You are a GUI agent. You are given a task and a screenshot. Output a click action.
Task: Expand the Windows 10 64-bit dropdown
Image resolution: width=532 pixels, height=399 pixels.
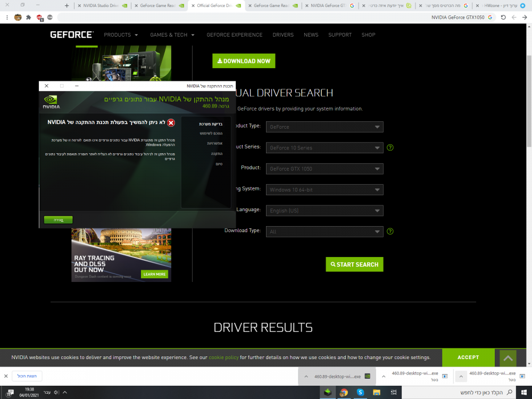(325, 190)
